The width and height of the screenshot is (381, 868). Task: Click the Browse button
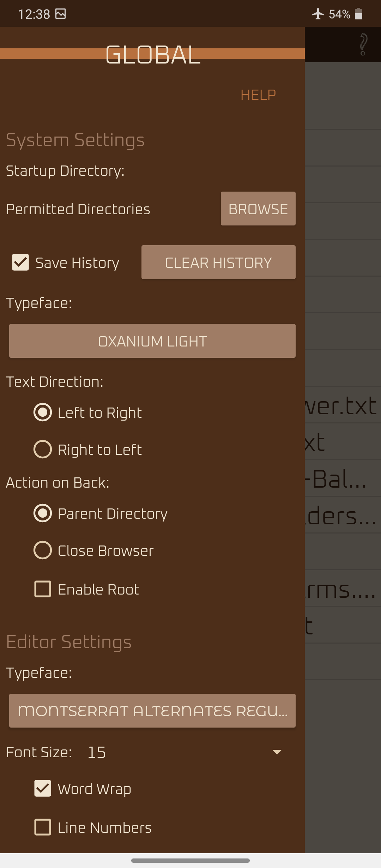click(x=258, y=209)
